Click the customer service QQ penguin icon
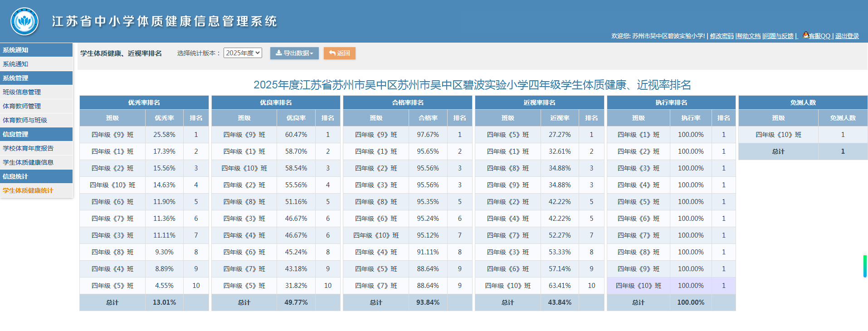 (805, 35)
